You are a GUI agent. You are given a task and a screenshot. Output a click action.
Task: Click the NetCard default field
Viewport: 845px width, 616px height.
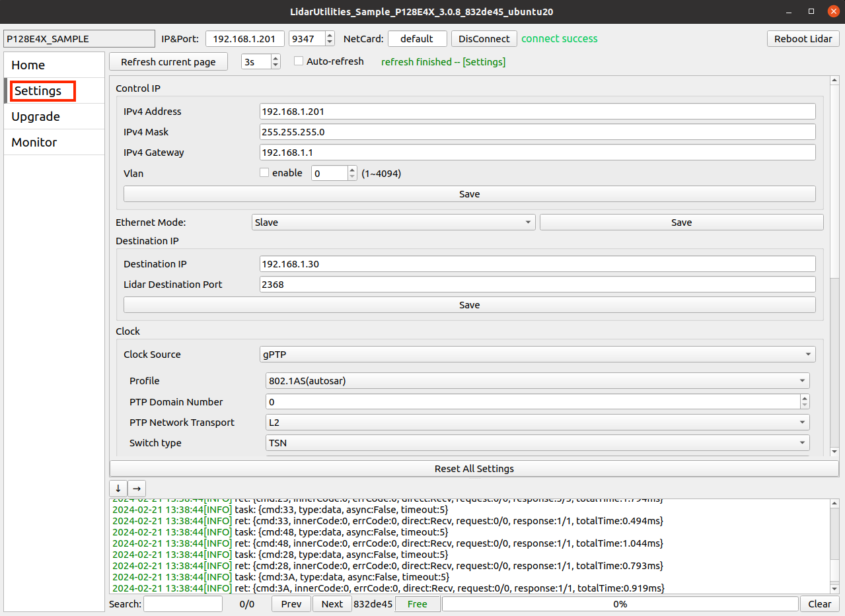(x=418, y=39)
